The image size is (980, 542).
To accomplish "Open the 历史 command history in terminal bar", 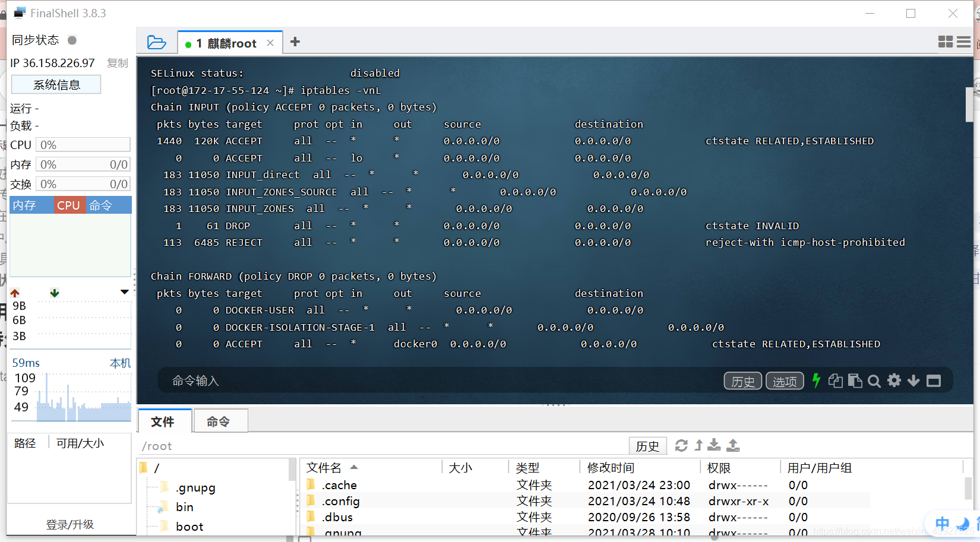I will point(743,381).
